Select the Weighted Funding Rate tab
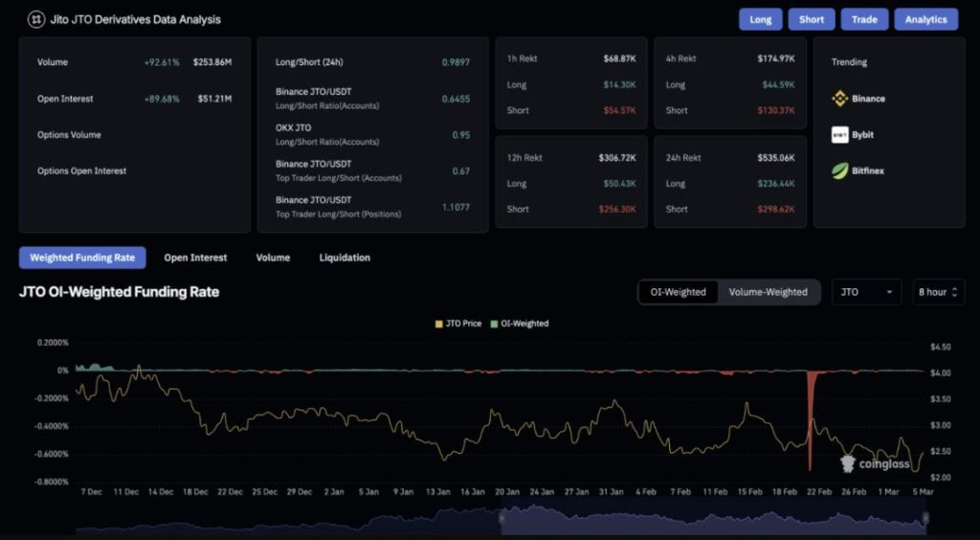980x540 pixels. pyautogui.click(x=82, y=258)
